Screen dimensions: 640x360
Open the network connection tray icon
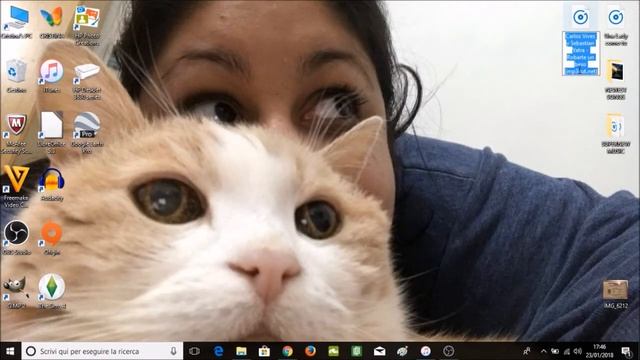pos(567,351)
